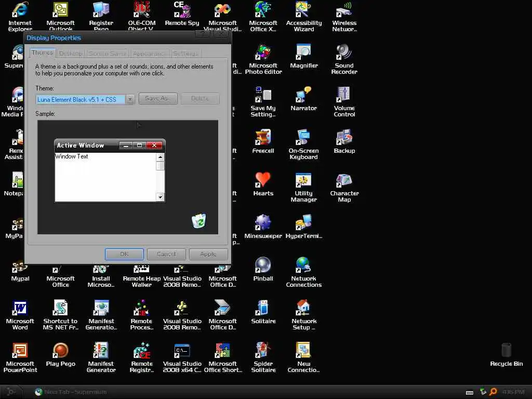This screenshot has height=399, width=532.
Task: Select the Remote Registry icon
Action: click(x=142, y=357)
